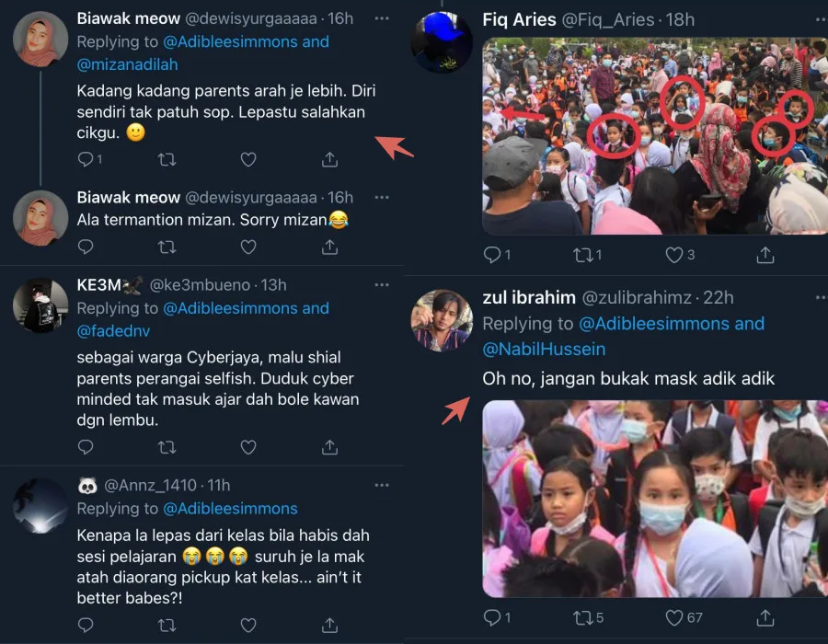Open the @mizanadilah profile link
The height and width of the screenshot is (644, 828).
[x=127, y=64]
